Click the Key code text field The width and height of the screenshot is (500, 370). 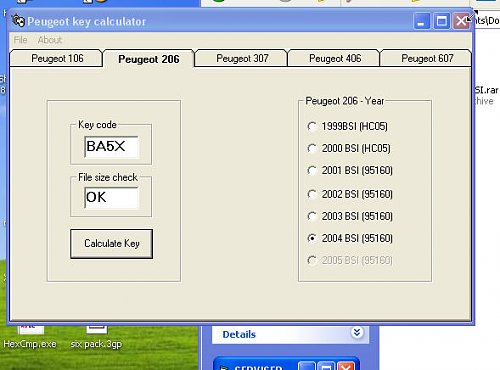tap(111, 147)
